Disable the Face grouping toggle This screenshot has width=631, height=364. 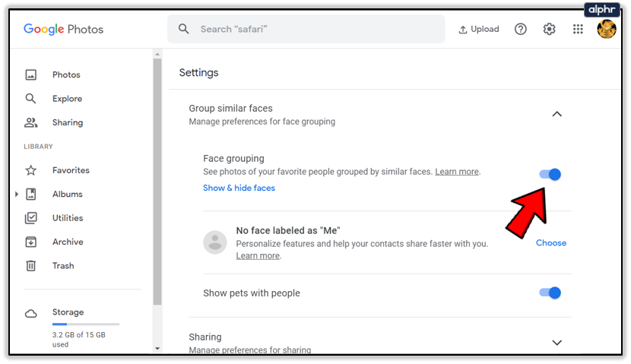(x=550, y=174)
